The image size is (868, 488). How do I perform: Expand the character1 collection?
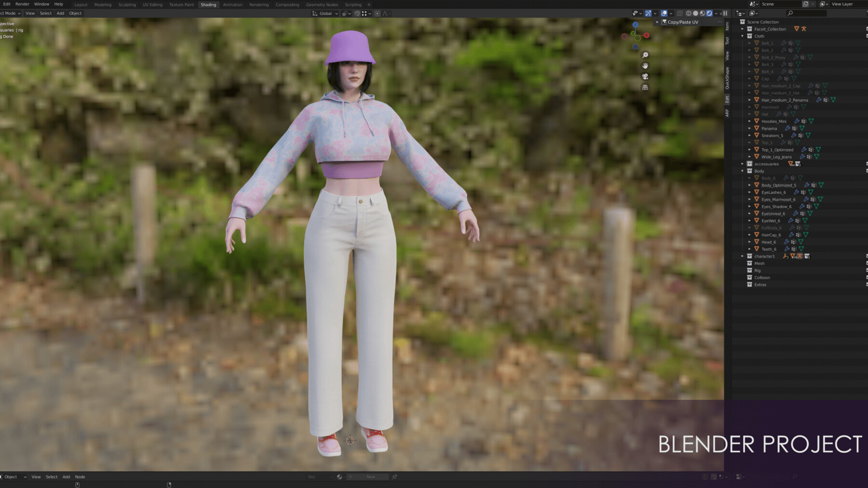[x=743, y=256]
